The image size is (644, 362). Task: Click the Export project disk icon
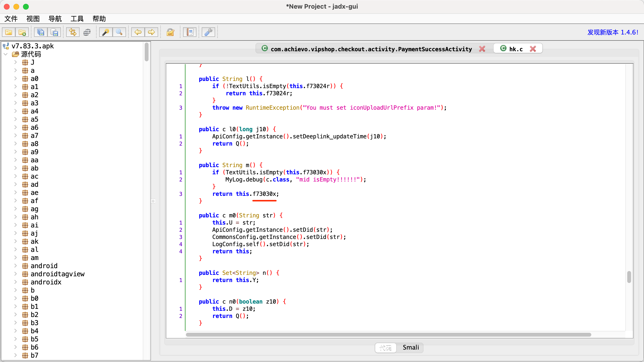pos(54,32)
